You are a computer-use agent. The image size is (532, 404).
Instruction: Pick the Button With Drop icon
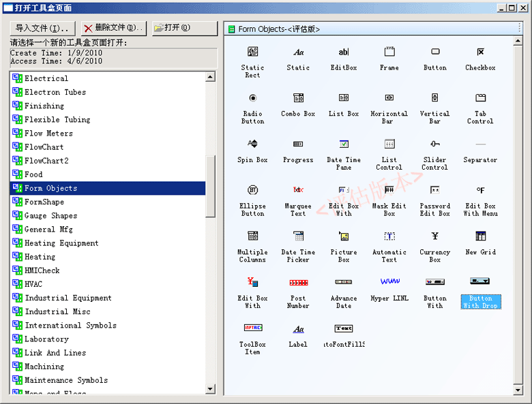pyautogui.click(x=480, y=282)
